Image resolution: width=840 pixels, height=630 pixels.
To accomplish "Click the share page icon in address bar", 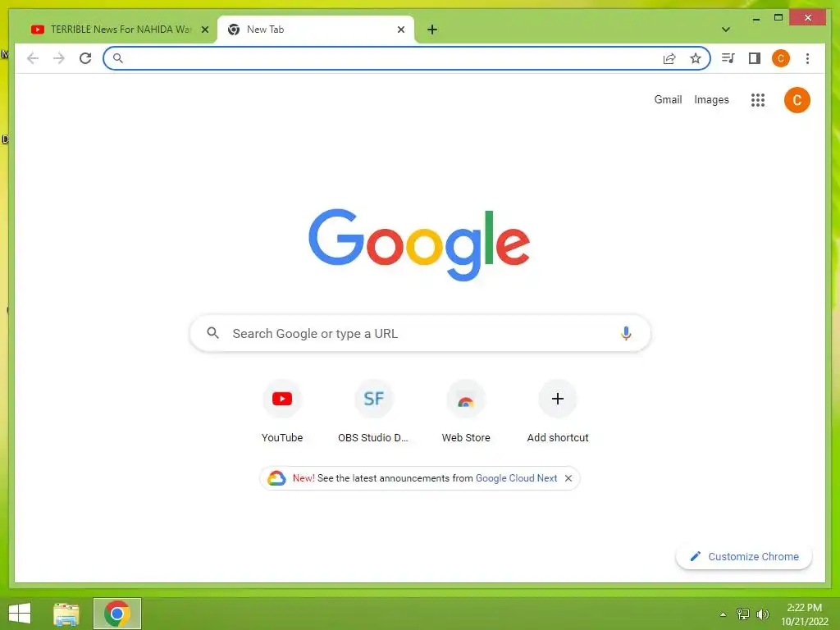I will tap(669, 58).
